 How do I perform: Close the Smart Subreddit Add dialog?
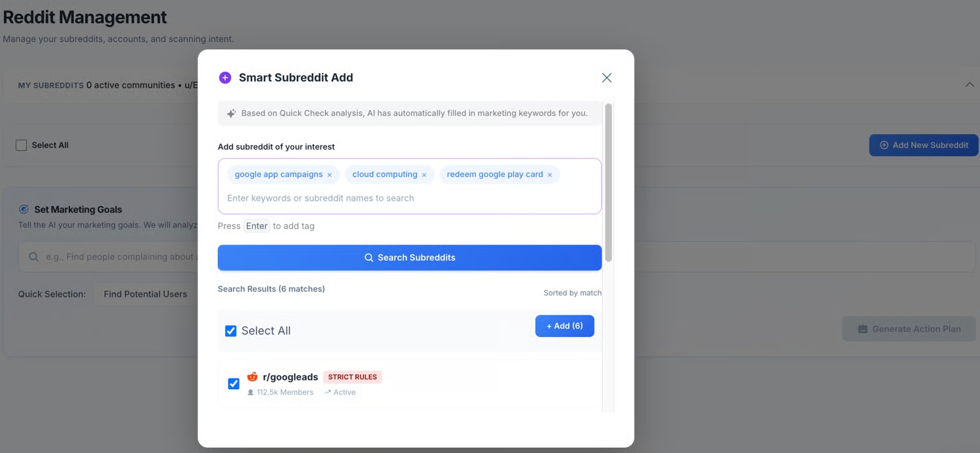click(606, 78)
